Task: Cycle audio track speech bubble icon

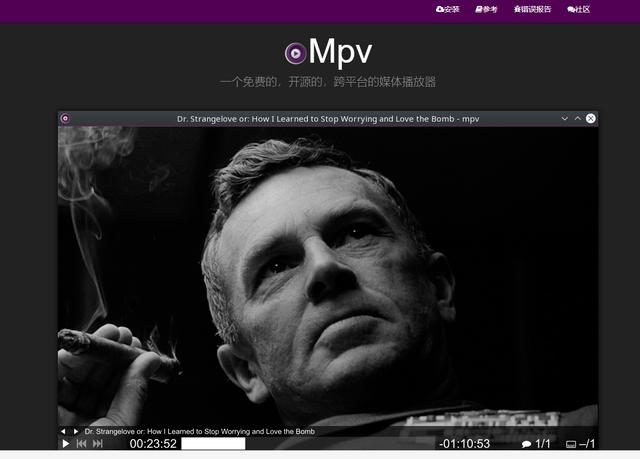Action: 526,444
